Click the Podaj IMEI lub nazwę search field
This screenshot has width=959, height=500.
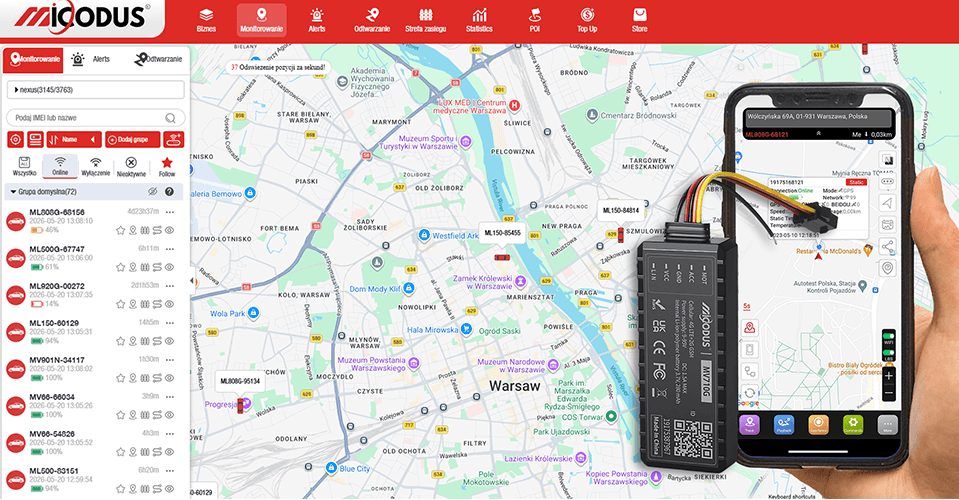[95, 118]
